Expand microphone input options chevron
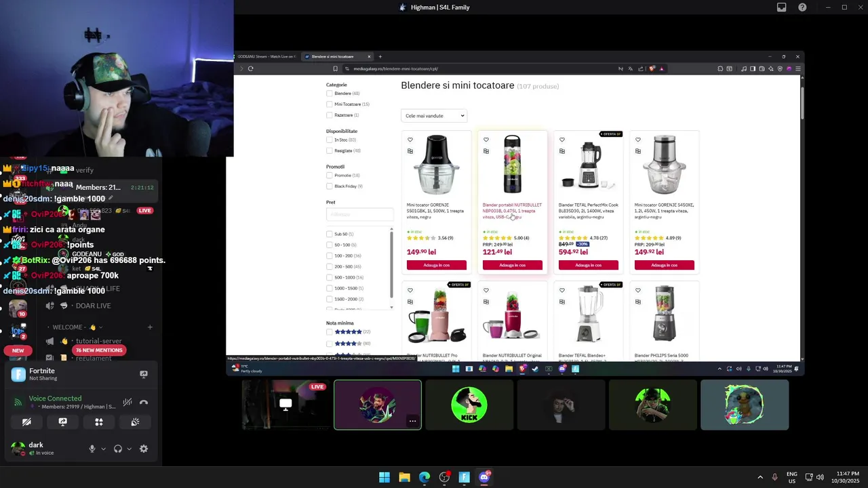Viewport: 868px width, 488px height. pyautogui.click(x=103, y=449)
